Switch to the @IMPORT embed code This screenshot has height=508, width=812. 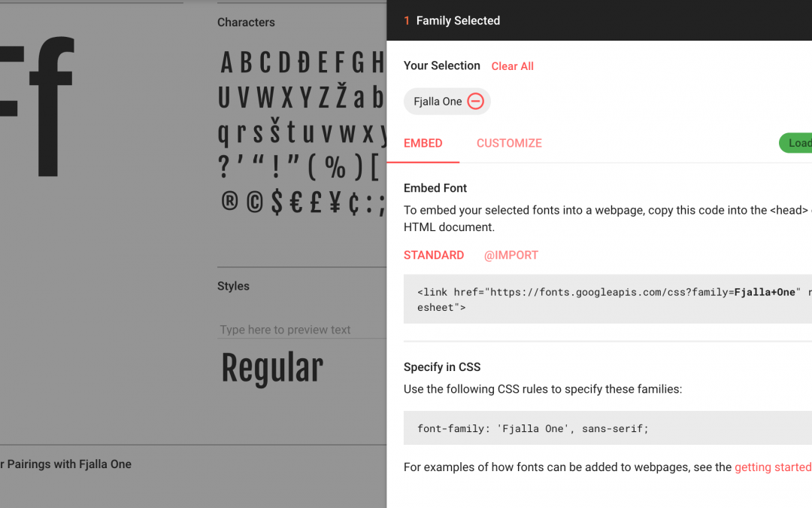click(511, 255)
